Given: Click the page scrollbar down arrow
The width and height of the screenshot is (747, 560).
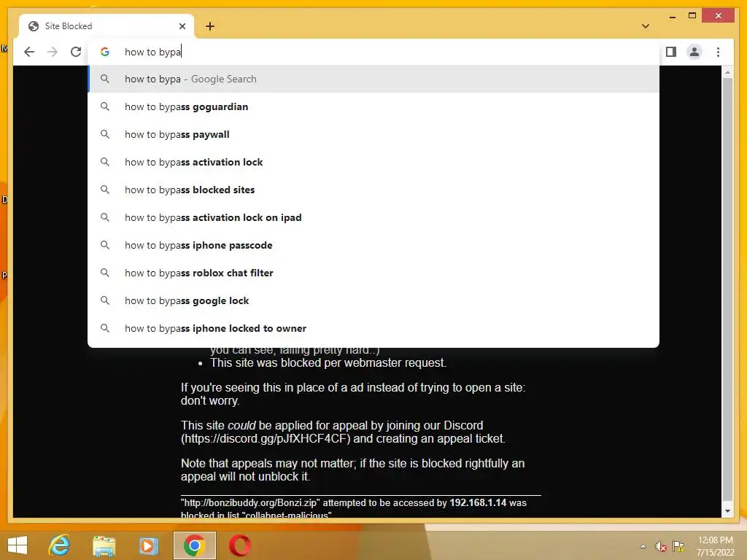Looking at the screenshot, I should click(727, 511).
